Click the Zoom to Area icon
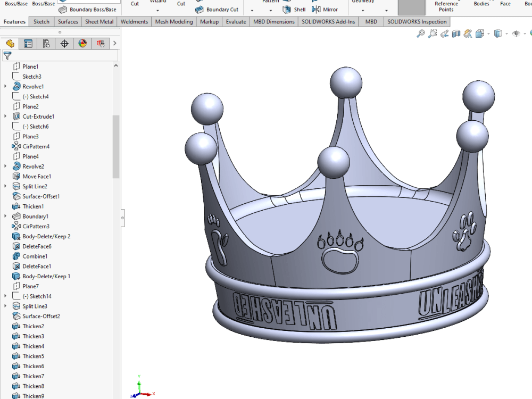This screenshot has width=532, height=399. [433, 34]
